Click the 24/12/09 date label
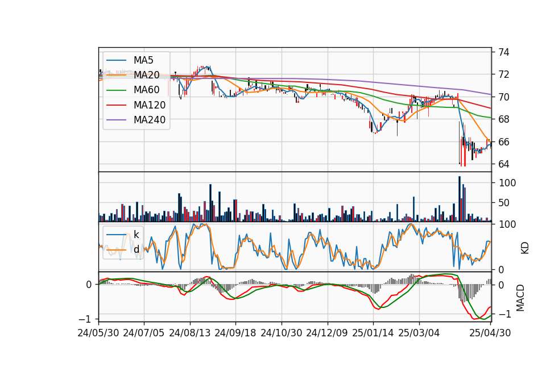The width and height of the screenshot is (546, 392). pos(327,333)
